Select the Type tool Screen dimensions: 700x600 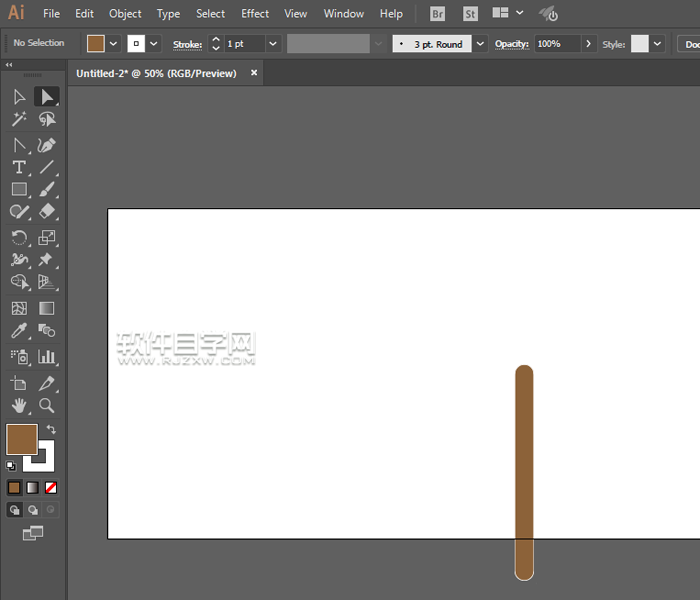tap(19, 167)
